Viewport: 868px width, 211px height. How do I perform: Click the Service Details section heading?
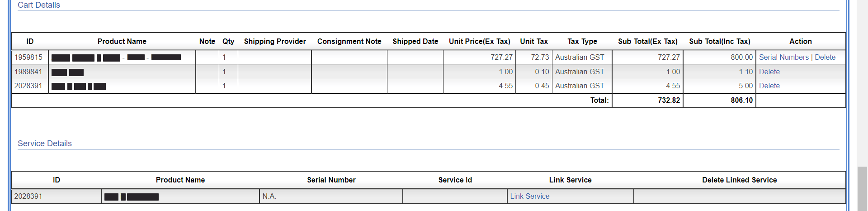45,144
